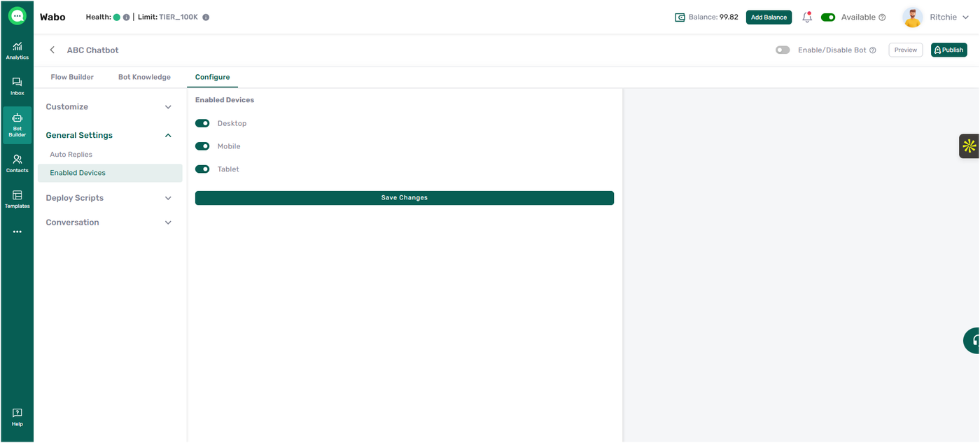The height and width of the screenshot is (443, 980).
Task: Click the Customize section label
Action: pyautogui.click(x=67, y=107)
